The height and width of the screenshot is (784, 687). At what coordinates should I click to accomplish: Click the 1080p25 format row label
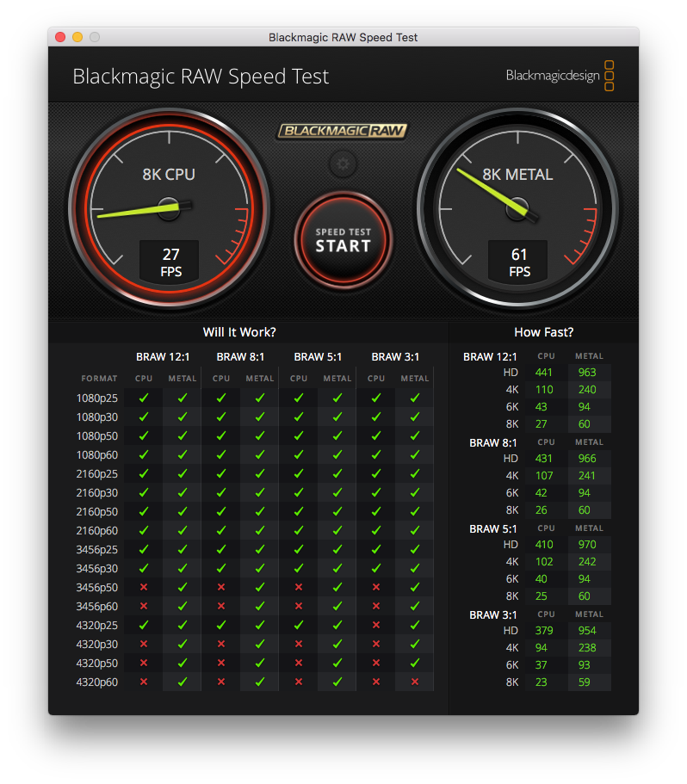click(x=97, y=398)
